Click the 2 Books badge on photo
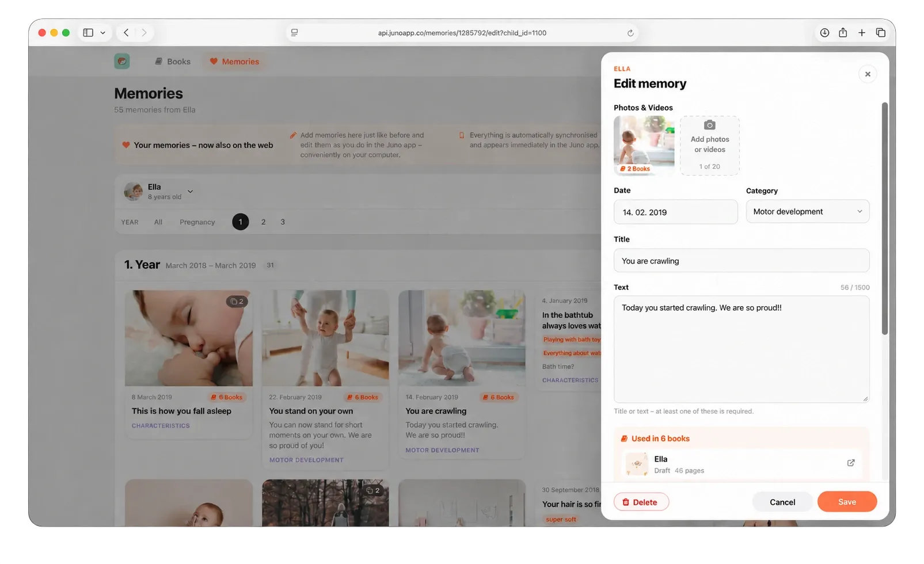Viewport: 924px width, 564px height. point(635,169)
